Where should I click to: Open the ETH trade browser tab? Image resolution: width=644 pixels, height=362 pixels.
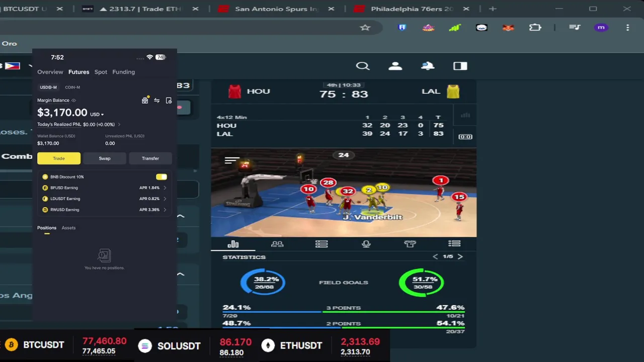coord(141,9)
